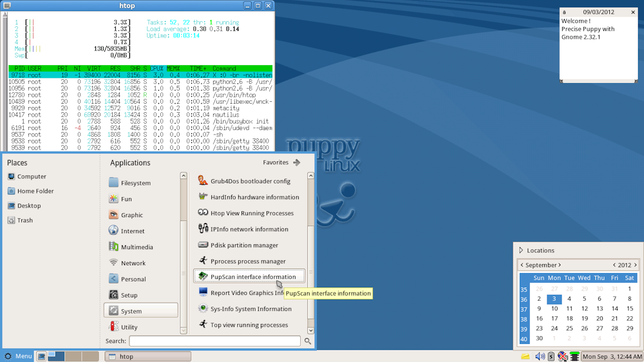Expand the Locations section
644x362 pixels.
click(537, 250)
